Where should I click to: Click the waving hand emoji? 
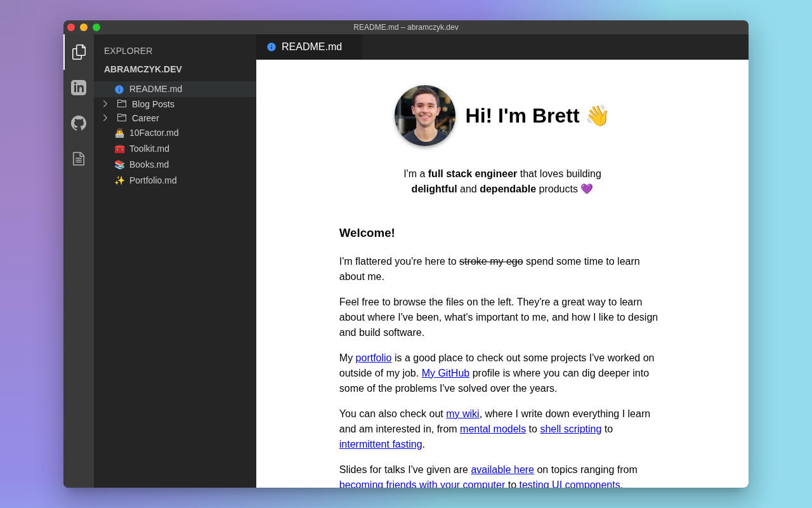pyautogui.click(x=597, y=116)
